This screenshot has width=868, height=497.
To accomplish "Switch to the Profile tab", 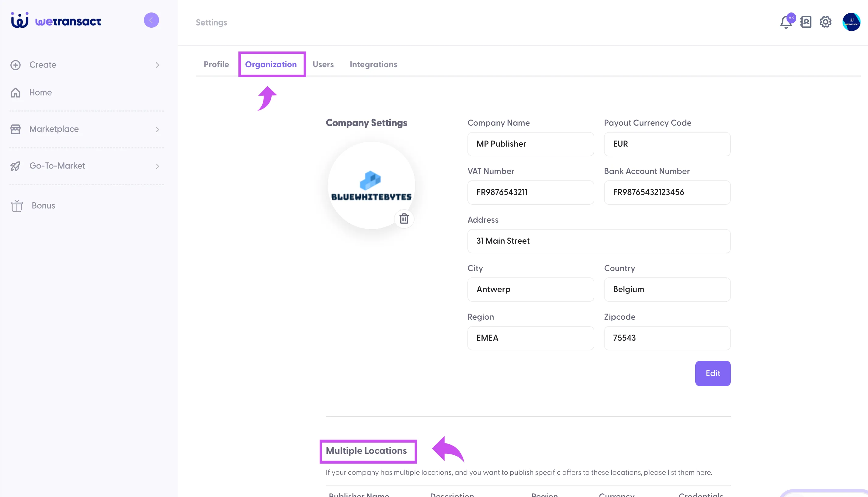I will point(217,64).
